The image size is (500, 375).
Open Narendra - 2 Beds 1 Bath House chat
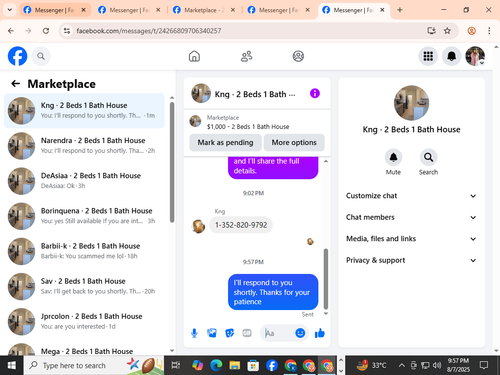[x=84, y=146]
